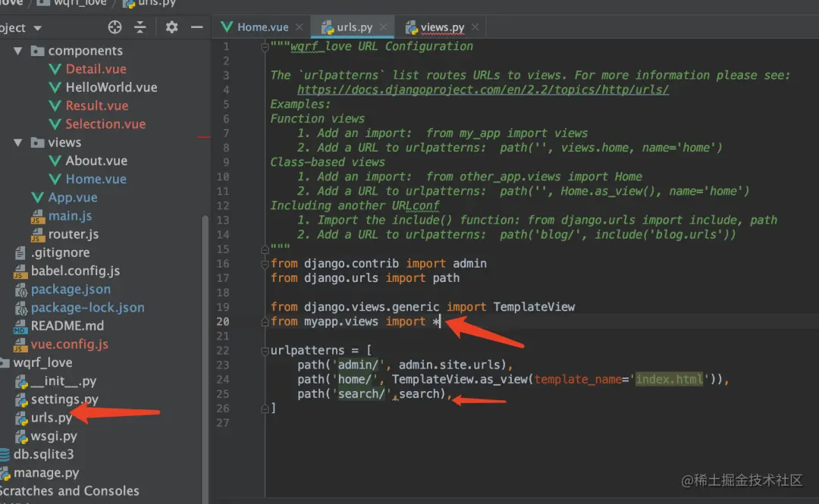This screenshot has width=819, height=504.
Task: Close the views.py tab
Action: click(475, 27)
